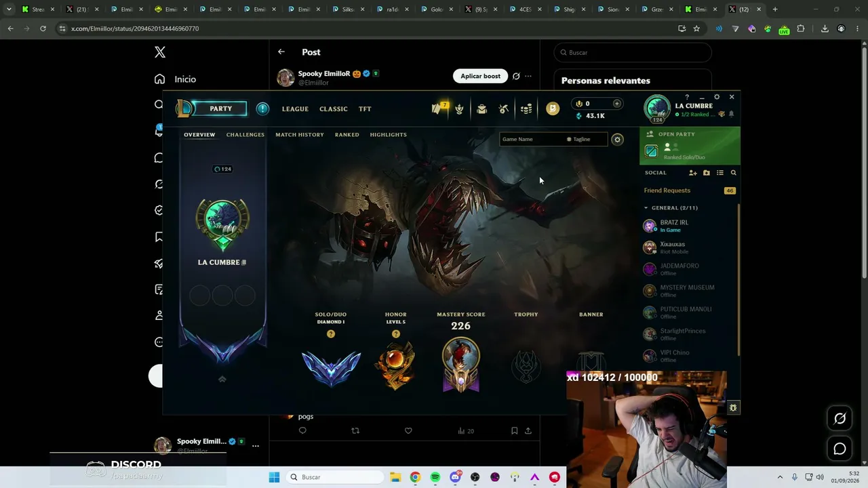
Task: Open the browser tab list dropdown
Action: pos(9,9)
